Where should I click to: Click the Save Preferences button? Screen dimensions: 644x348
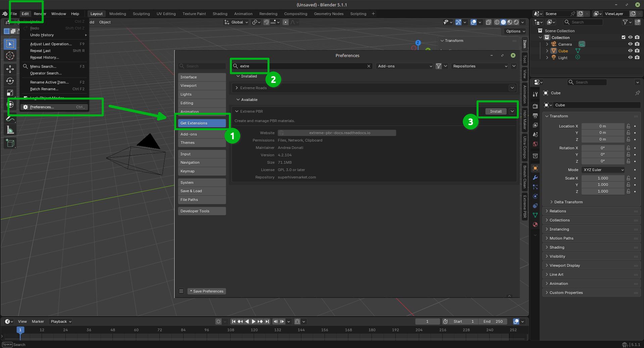207,291
